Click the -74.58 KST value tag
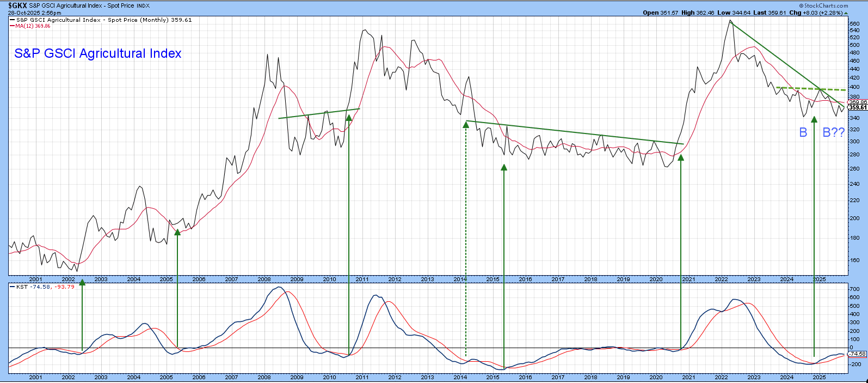 click(857, 354)
